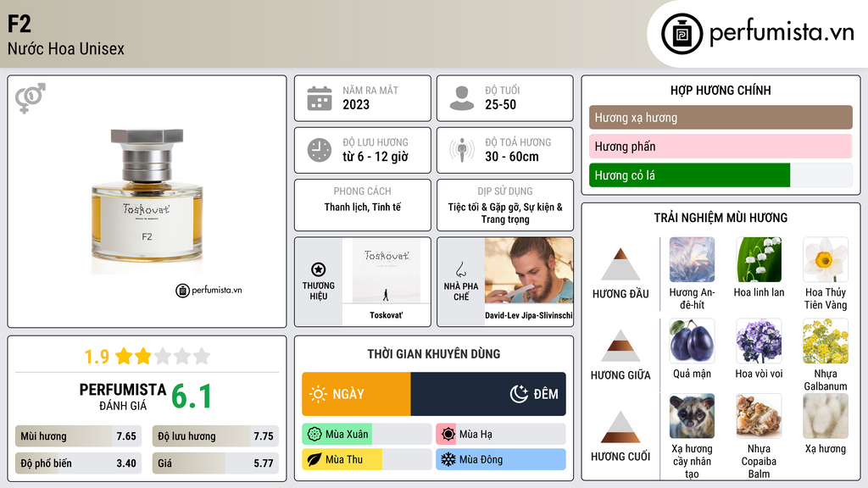Click the calendar icon beside Năm ra mắt
The height and width of the screenshot is (488, 868).
coord(320,98)
